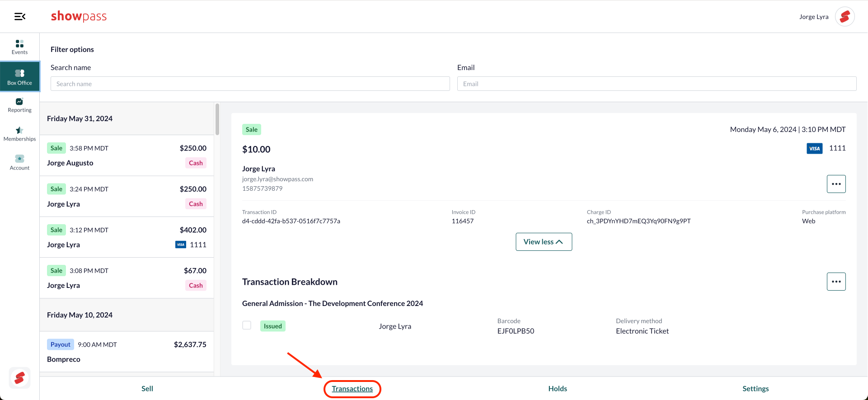Open the three-dot menu beside customer details
This screenshot has width=868, height=400.
(x=836, y=184)
